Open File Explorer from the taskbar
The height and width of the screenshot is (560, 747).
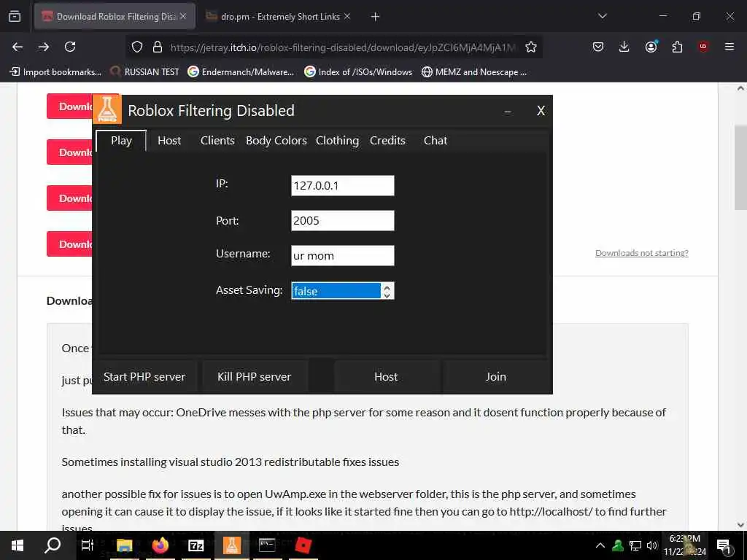pos(124,545)
